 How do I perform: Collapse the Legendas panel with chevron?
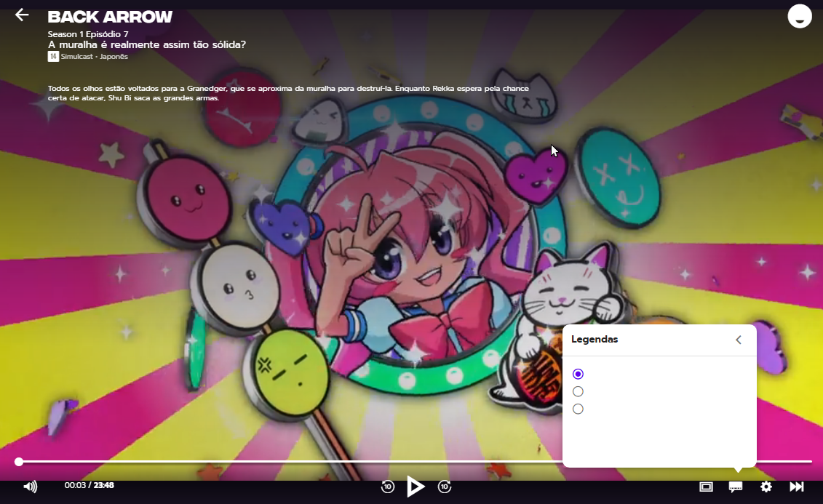pyautogui.click(x=739, y=340)
